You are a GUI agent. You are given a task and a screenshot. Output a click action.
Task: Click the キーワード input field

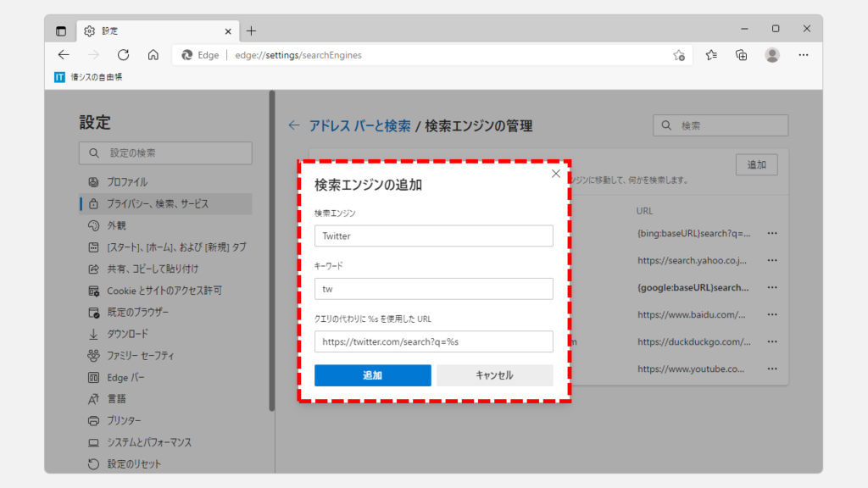(433, 289)
